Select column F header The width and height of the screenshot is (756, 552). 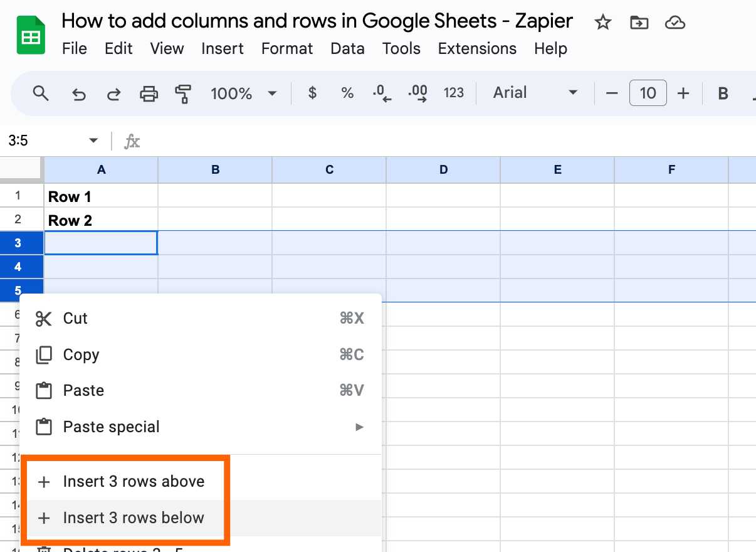671,170
